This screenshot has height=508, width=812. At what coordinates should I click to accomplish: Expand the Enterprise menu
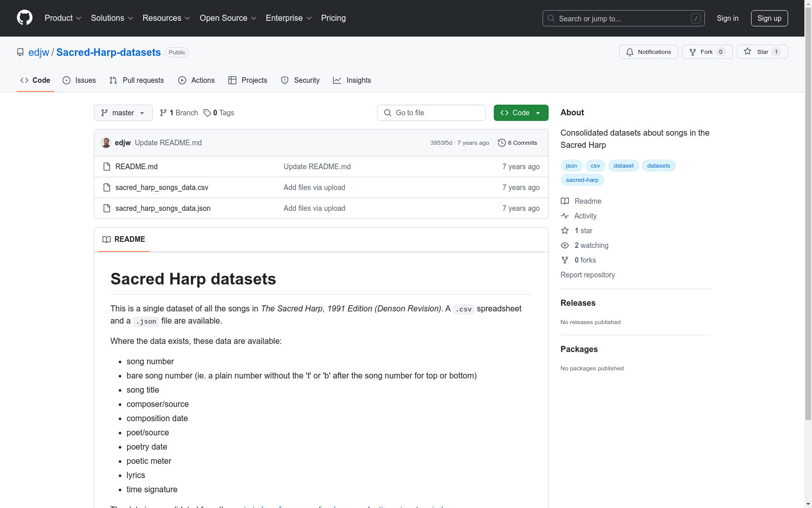click(289, 18)
